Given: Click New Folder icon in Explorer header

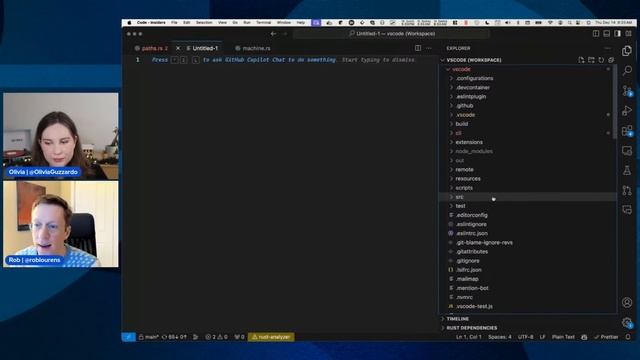Looking at the screenshot, I should point(591,60).
